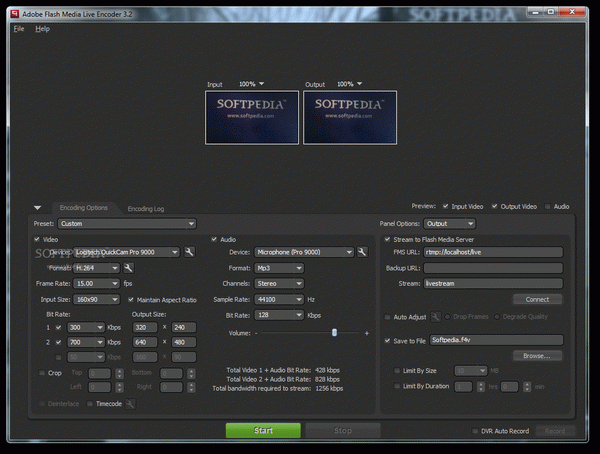This screenshot has width=600, height=454.
Task: Open audio Bit Rate 128 dropdown
Action: click(279, 315)
